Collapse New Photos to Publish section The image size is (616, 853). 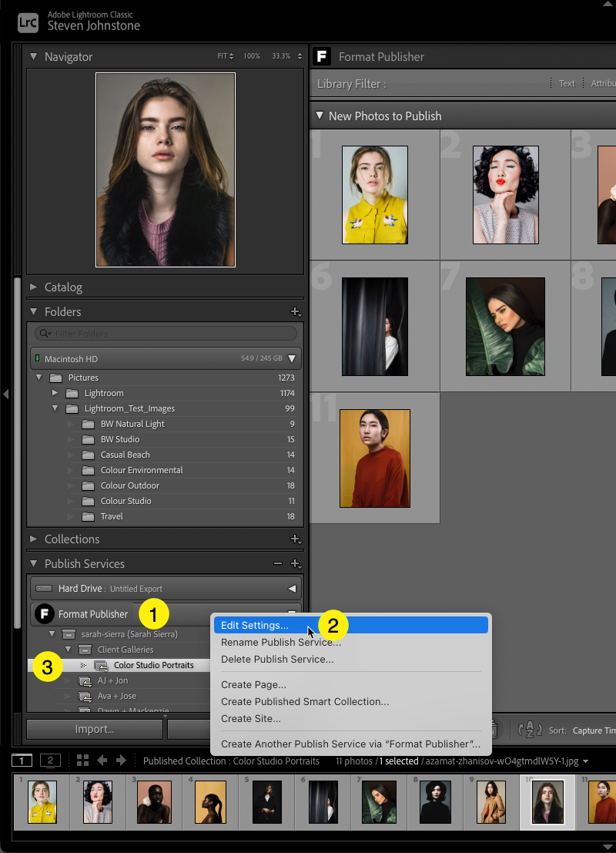pyautogui.click(x=319, y=116)
